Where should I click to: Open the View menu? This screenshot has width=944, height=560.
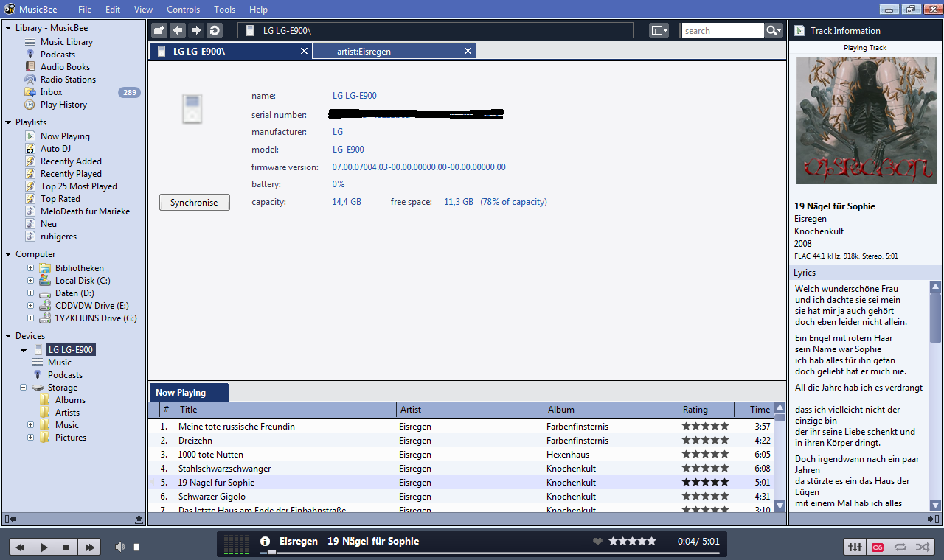point(144,10)
